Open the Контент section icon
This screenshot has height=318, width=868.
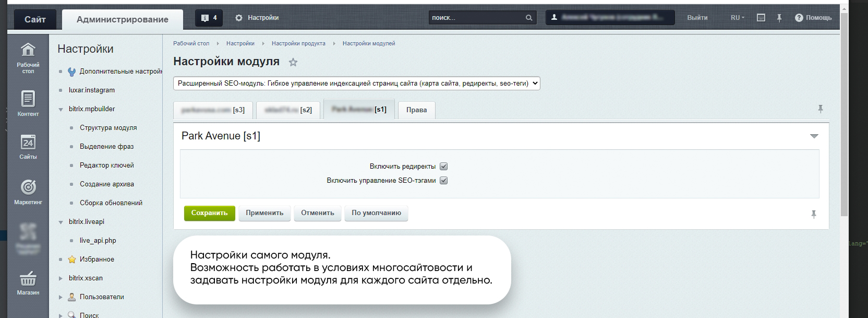[x=28, y=99]
